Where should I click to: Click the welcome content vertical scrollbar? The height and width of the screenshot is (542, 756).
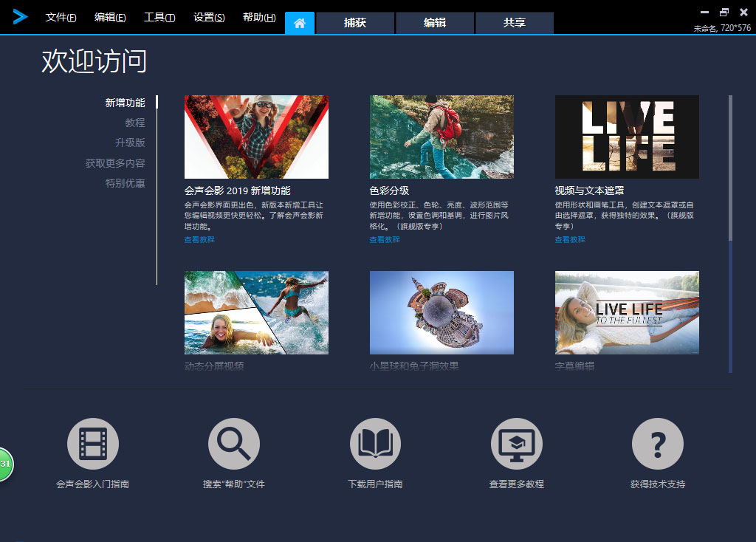[730, 233]
